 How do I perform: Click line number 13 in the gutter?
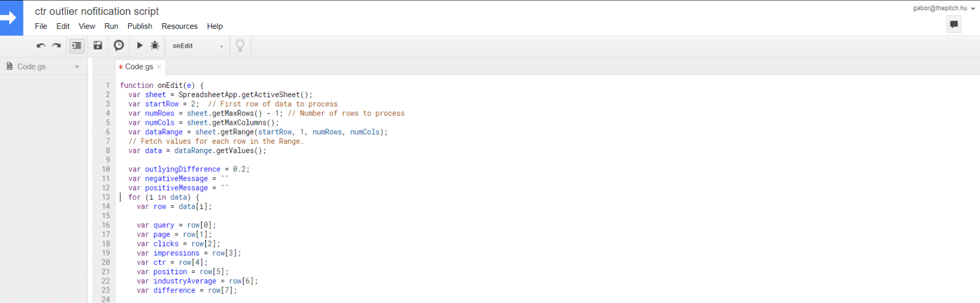pos(106,197)
